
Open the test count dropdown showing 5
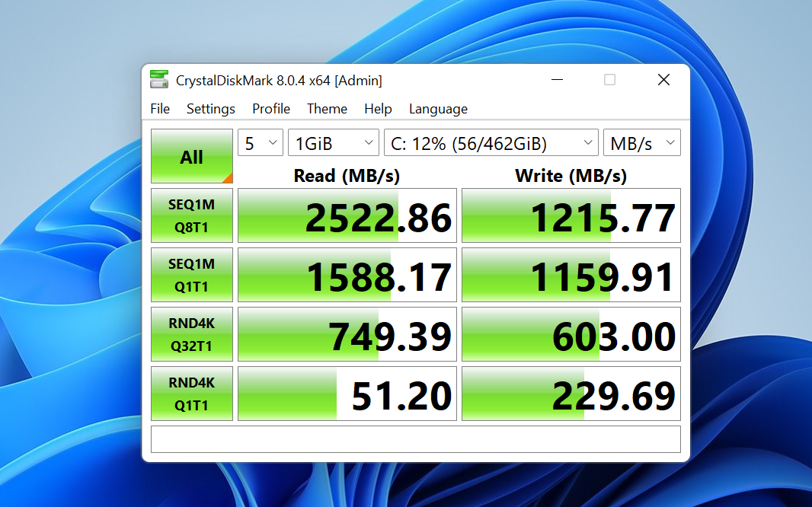(261, 142)
